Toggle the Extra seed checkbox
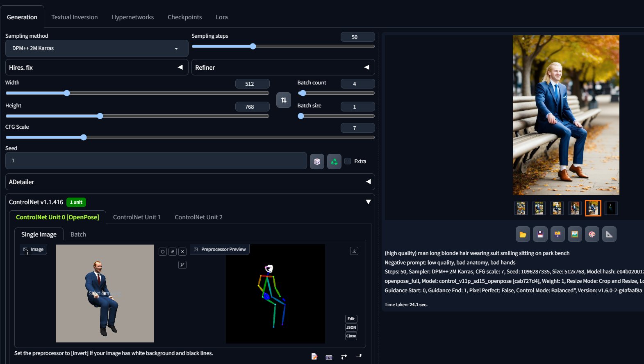This screenshot has width=644, height=364. click(x=348, y=161)
